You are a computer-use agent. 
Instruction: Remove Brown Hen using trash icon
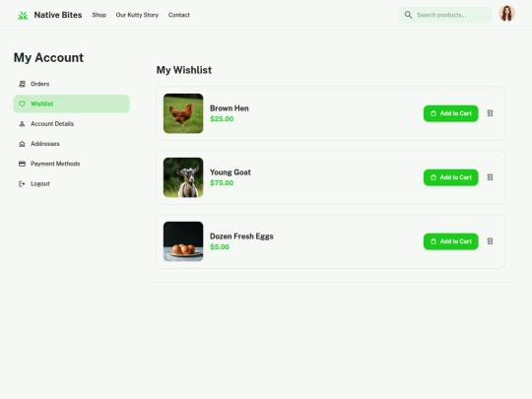click(x=490, y=113)
